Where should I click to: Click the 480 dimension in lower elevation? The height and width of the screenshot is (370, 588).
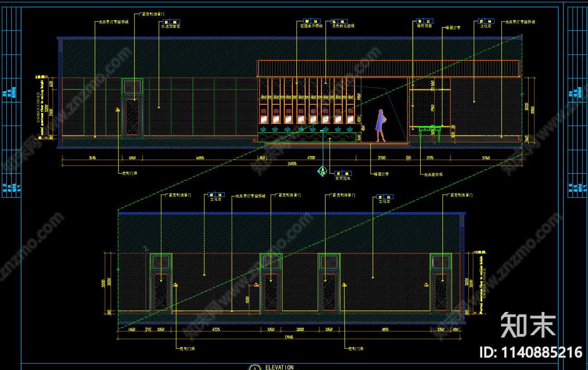point(455,330)
